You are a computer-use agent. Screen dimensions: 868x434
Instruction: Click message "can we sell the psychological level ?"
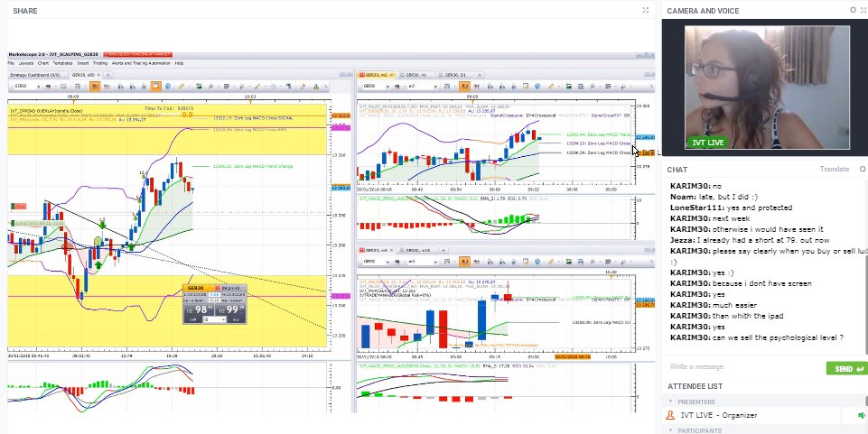coord(778,337)
